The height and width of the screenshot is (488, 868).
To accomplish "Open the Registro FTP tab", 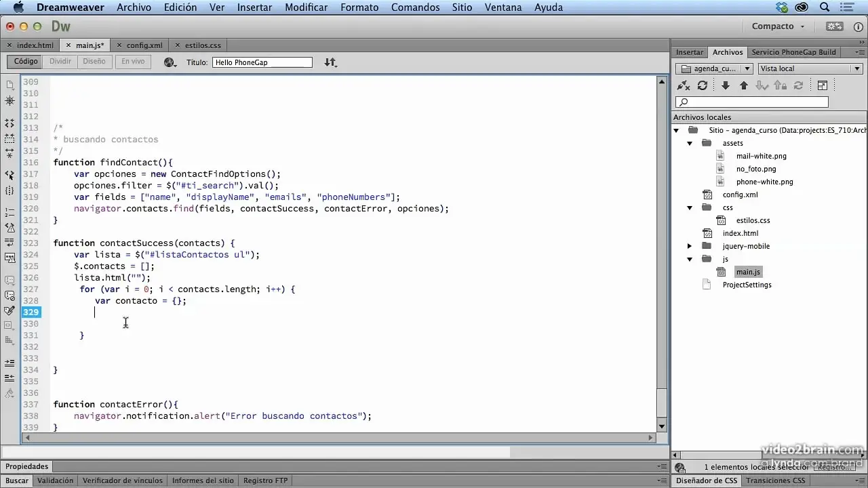I will (265, 481).
